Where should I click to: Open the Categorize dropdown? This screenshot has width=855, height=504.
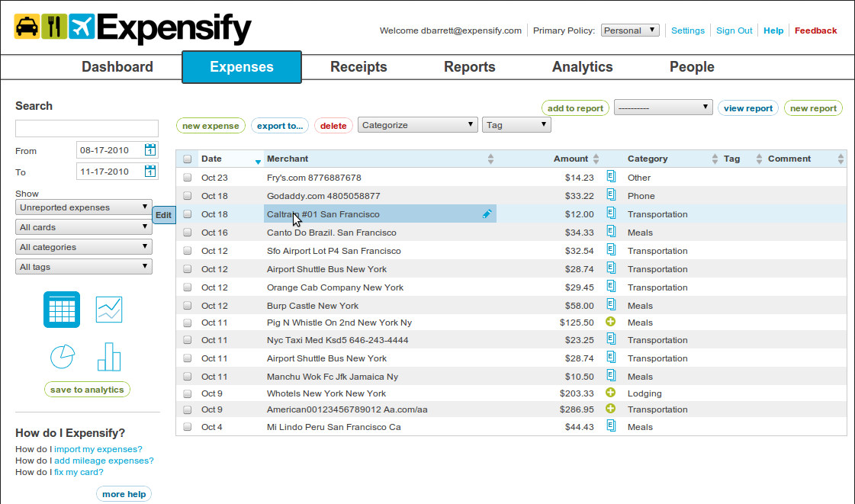click(417, 123)
